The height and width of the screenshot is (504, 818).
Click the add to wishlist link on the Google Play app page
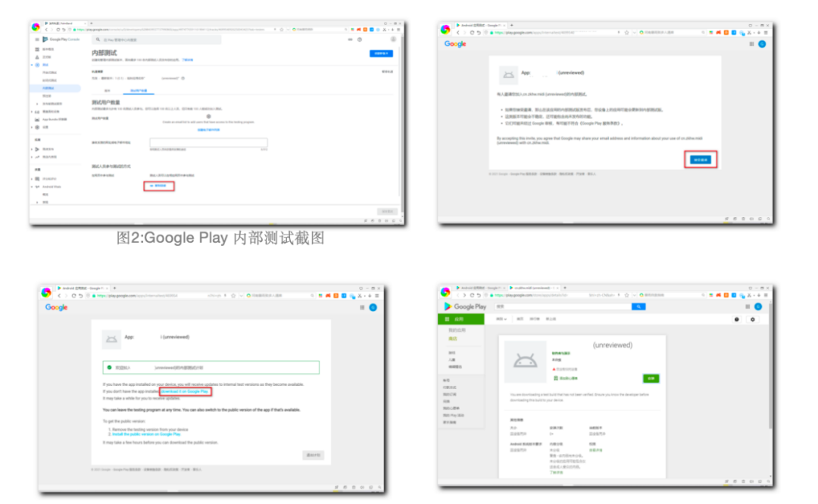[566, 378]
